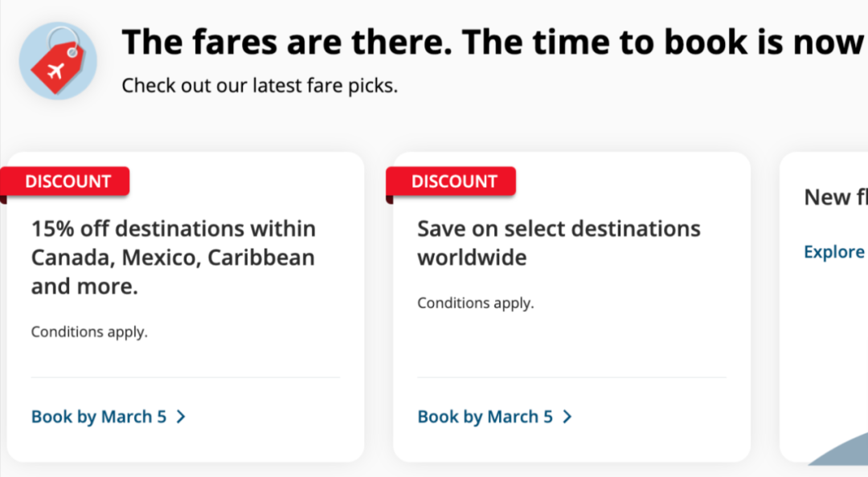
Task: Click the chevron arrow in the worldwide destinations card
Action: coord(567,417)
